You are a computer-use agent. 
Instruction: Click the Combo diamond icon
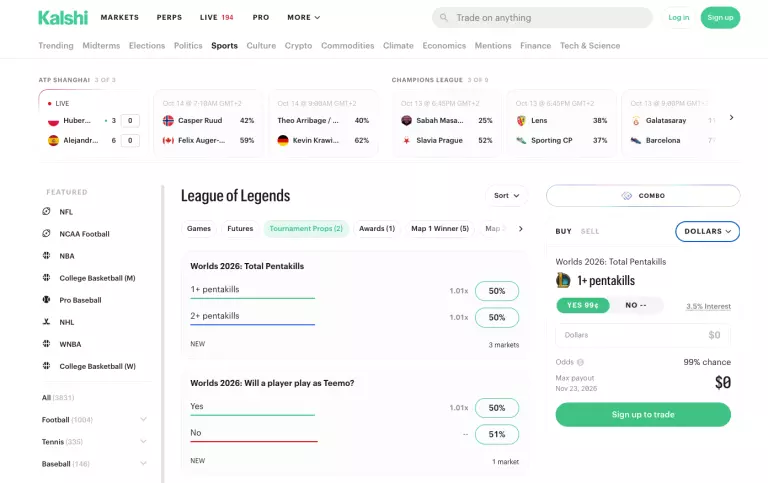(x=626, y=195)
